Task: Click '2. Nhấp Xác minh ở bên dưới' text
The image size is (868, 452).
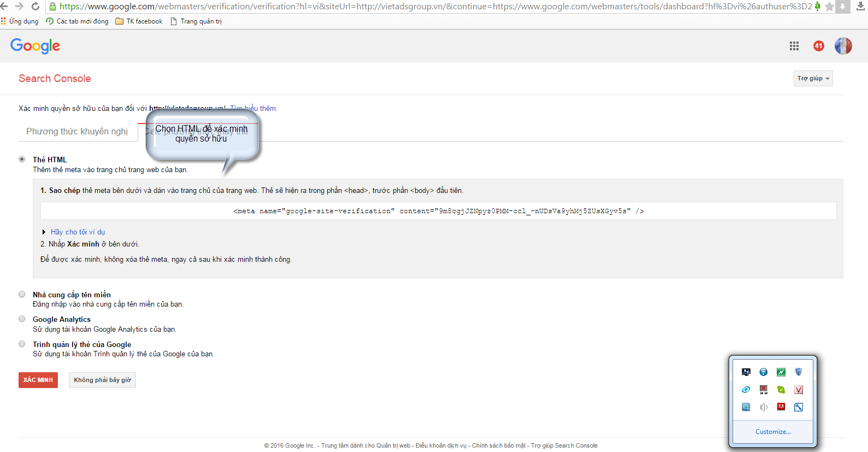Action: 90,244
